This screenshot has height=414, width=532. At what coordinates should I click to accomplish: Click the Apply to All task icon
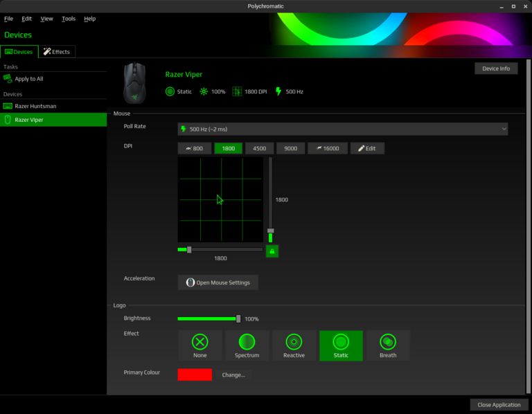[x=8, y=79]
